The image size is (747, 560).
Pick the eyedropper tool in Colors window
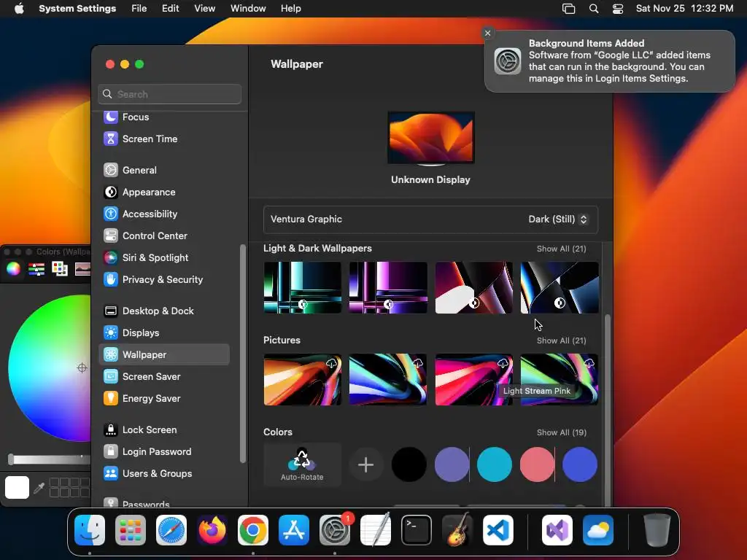coord(39,488)
